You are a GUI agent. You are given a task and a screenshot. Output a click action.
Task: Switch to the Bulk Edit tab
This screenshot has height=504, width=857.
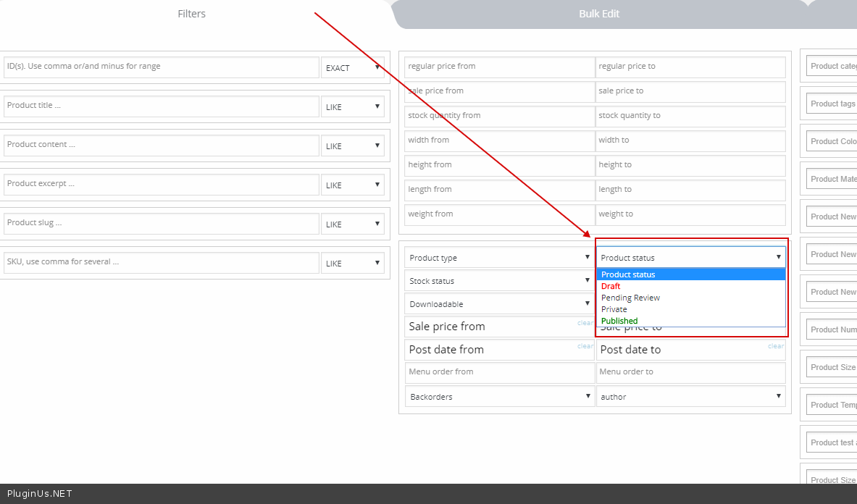[x=599, y=14]
